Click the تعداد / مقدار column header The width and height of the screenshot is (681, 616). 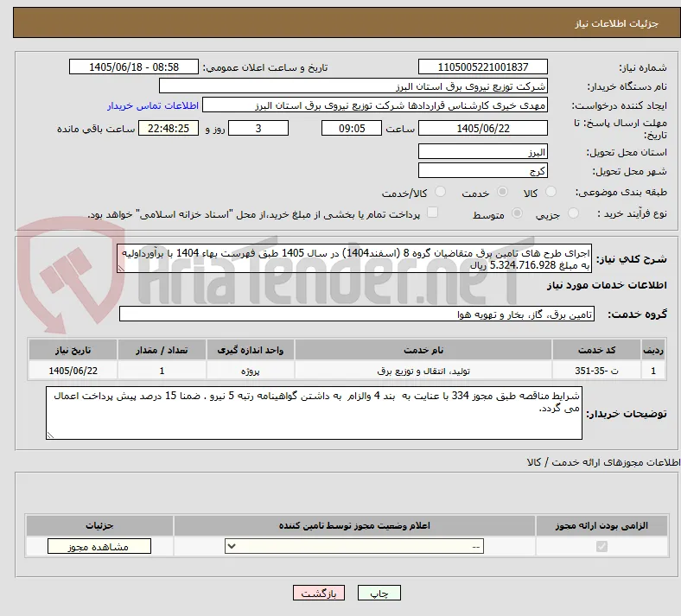[x=162, y=350]
